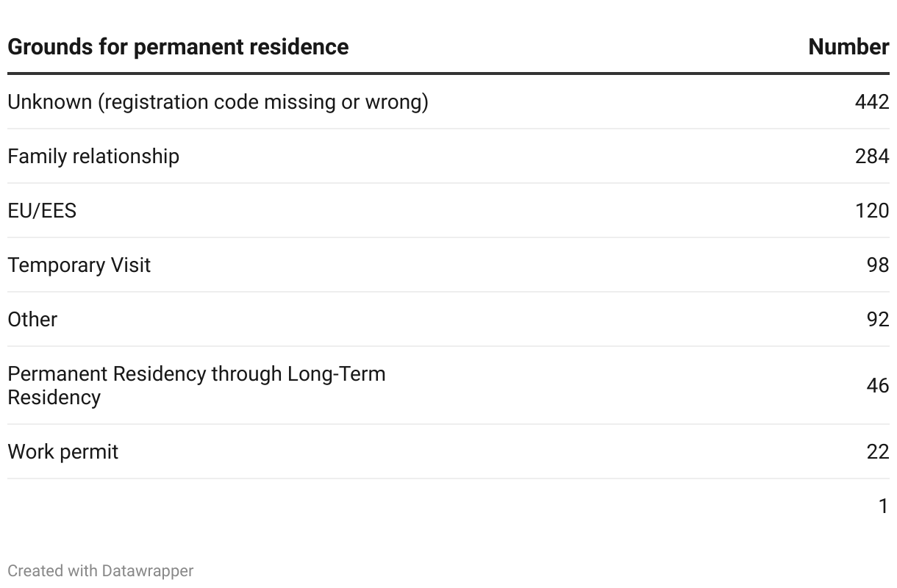897x588 pixels.
Task: Click the value 92 in Other row
Action: coord(877,320)
